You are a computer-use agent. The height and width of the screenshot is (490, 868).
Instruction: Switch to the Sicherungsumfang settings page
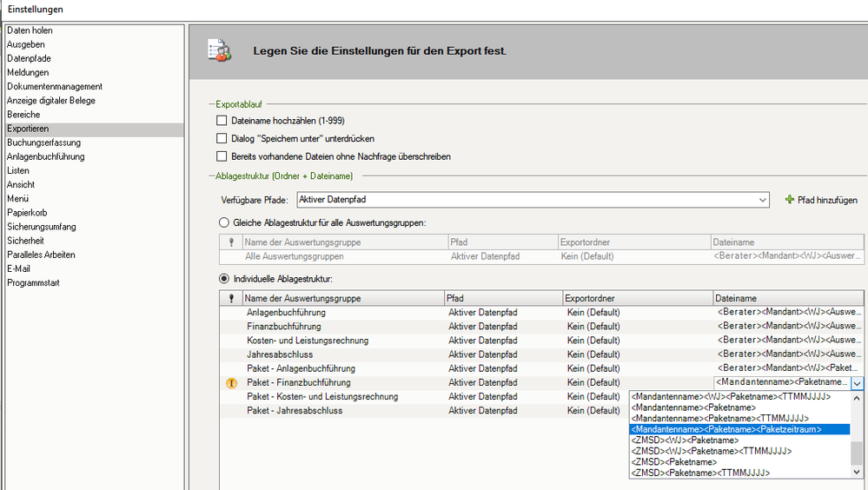tap(40, 227)
